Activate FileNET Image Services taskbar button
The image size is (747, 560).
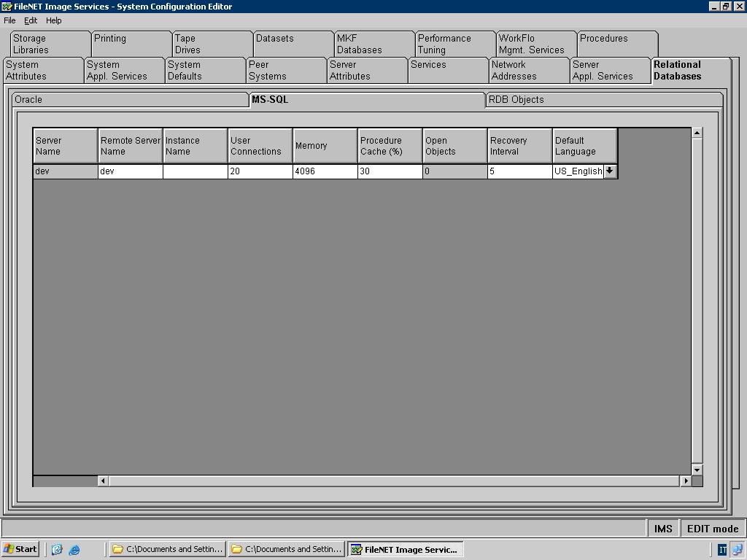tap(406, 549)
